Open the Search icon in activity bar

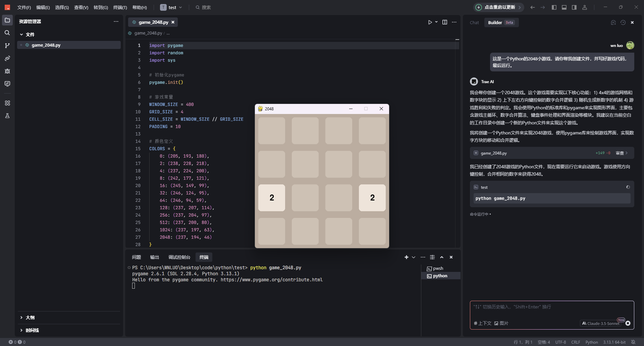7,33
